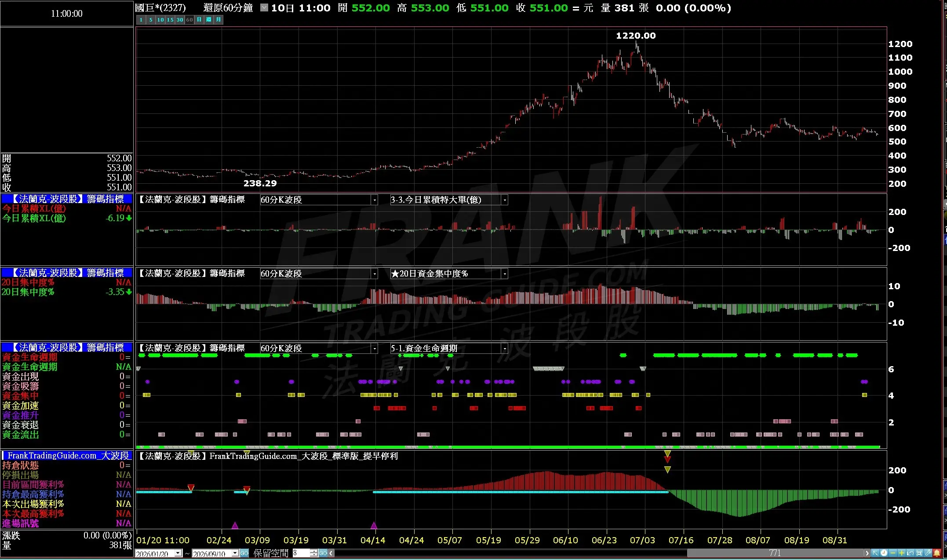Click GO button after the date range
This screenshot has height=560, width=947.
244,553
